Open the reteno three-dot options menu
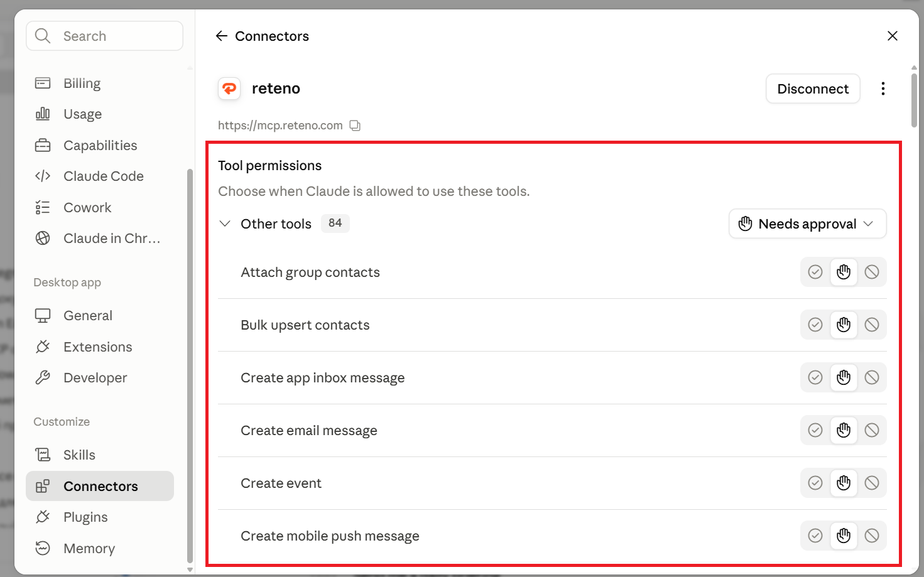This screenshot has width=924, height=577. pyautogui.click(x=883, y=89)
